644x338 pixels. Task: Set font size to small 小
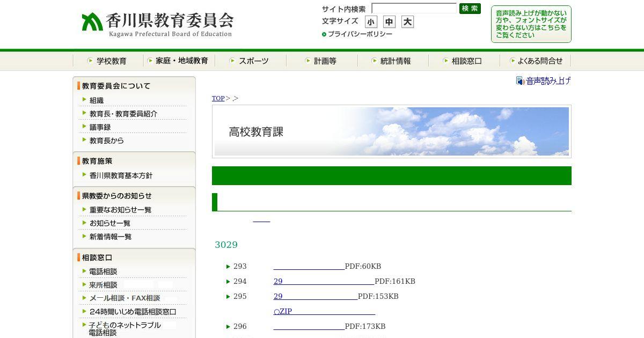coord(371,22)
